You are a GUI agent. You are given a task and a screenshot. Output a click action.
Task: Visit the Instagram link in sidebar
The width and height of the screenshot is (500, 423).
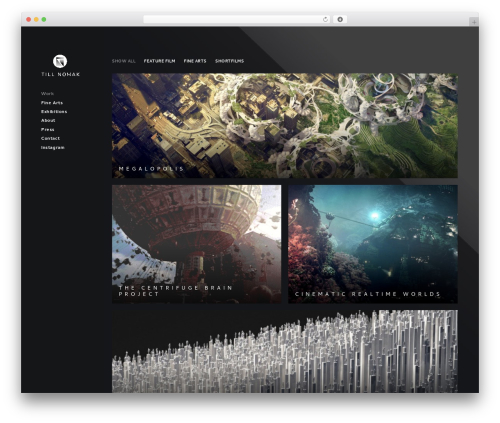coord(53,147)
